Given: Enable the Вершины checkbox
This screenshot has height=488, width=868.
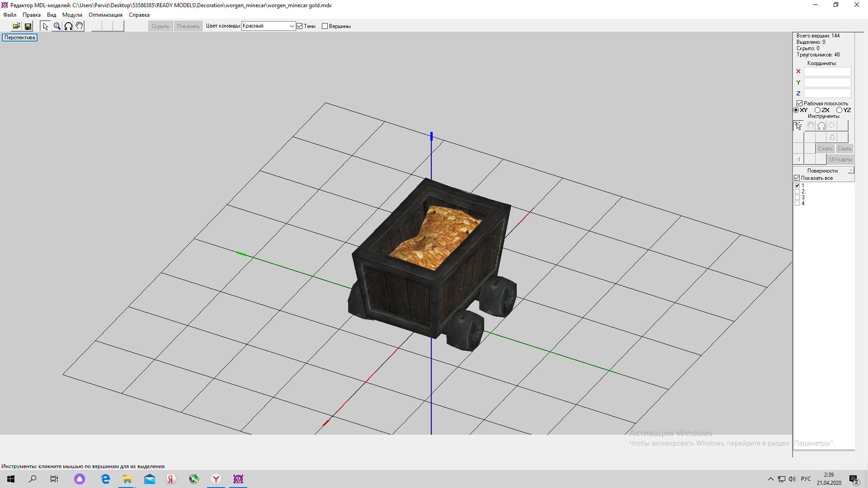Looking at the screenshot, I should 325,26.
